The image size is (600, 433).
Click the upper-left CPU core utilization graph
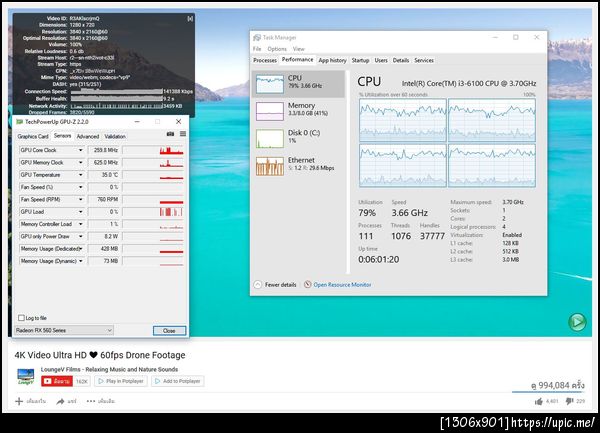(403, 120)
